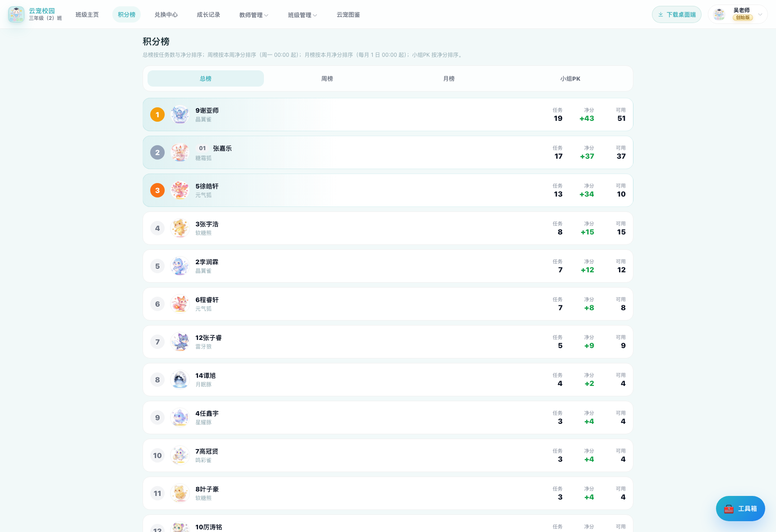Click the rank 5 number badge

157,266
